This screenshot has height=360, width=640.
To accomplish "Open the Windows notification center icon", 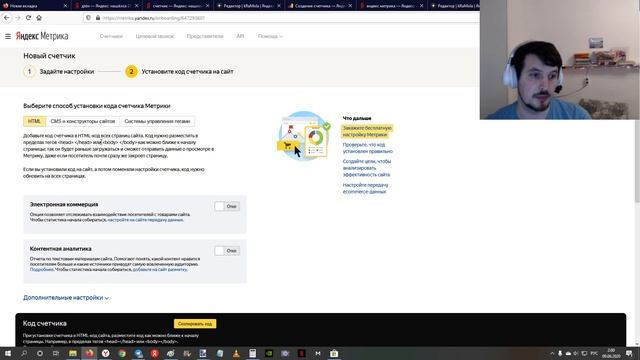I will point(629,353).
